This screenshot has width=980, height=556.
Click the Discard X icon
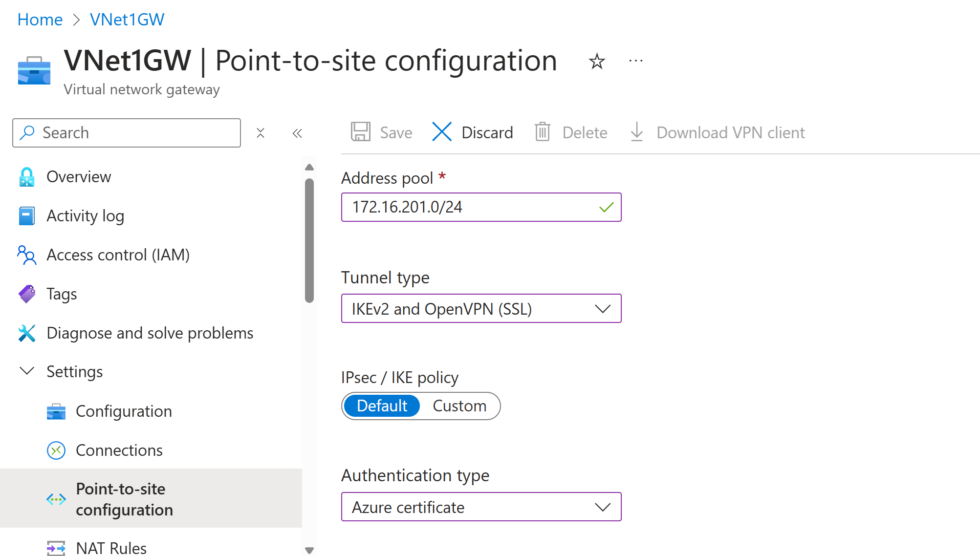442,132
